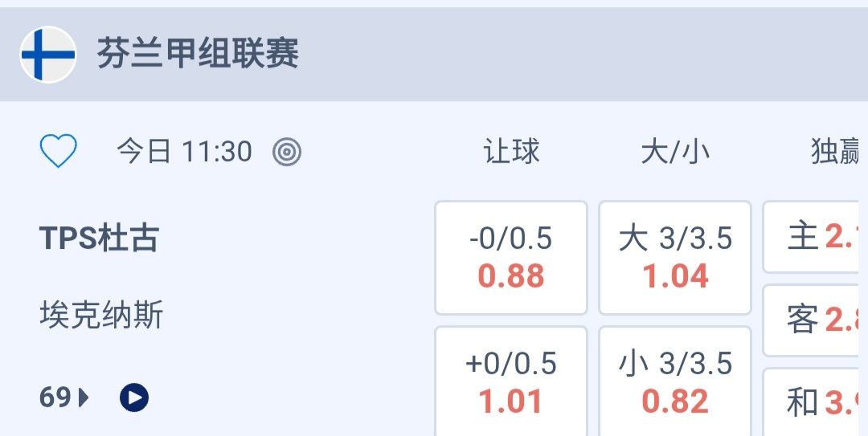Click the target icon beside match time
868x436 pixels.
tap(287, 151)
